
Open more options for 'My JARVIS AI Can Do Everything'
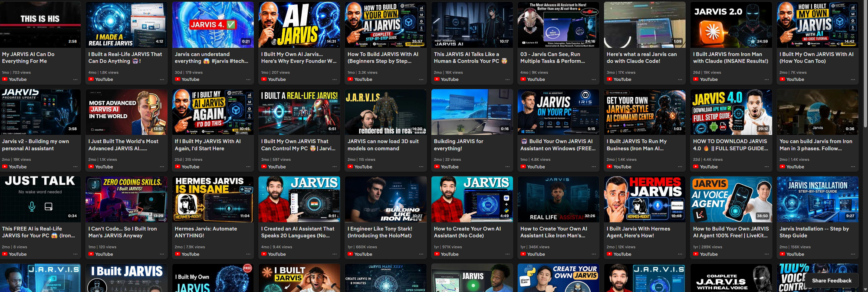(x=76, y=80)
